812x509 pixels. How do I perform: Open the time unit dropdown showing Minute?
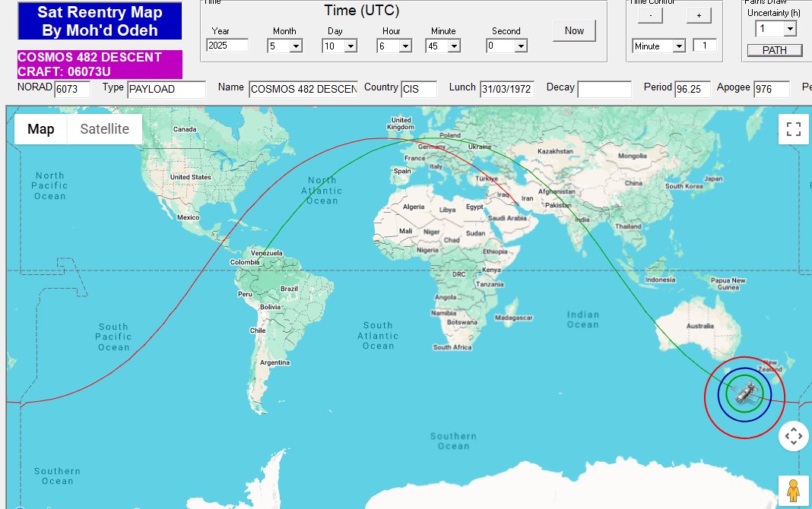[x=678, y=46]
